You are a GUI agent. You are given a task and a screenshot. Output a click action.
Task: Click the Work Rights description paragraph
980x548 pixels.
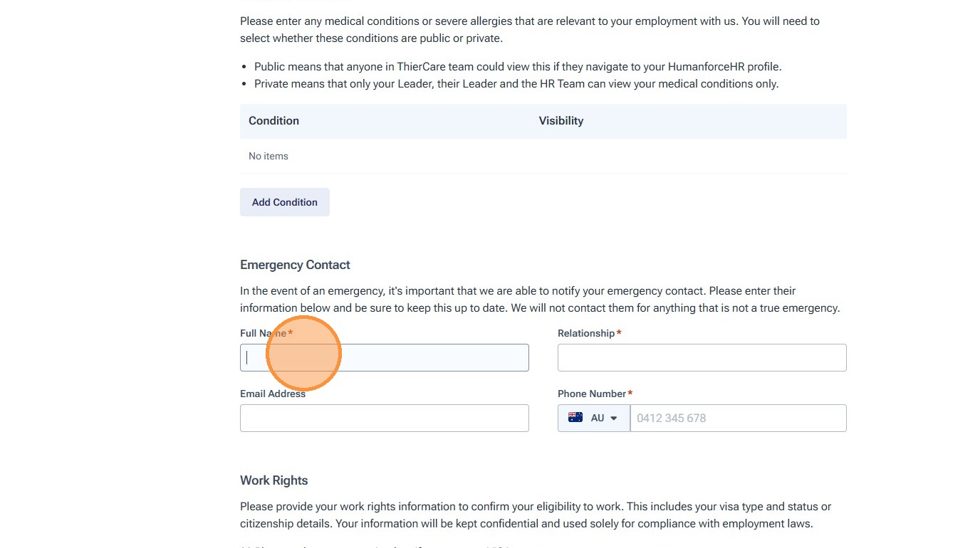pos(535,515)
